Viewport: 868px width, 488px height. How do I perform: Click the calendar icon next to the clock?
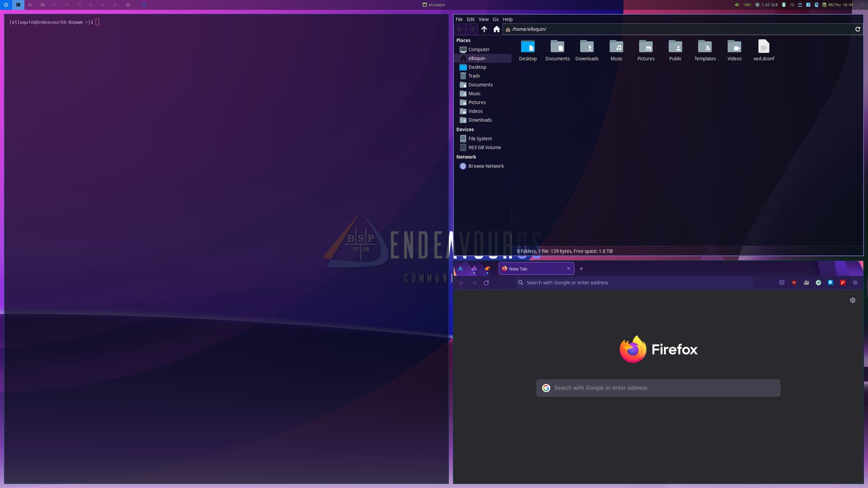pyautogui.click(x=824, y=5)
